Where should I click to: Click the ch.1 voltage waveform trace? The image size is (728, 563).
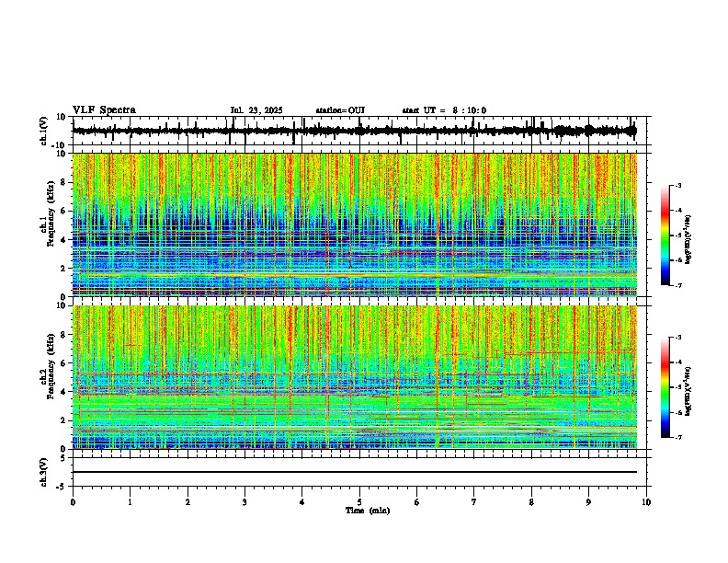pos(354,131)
